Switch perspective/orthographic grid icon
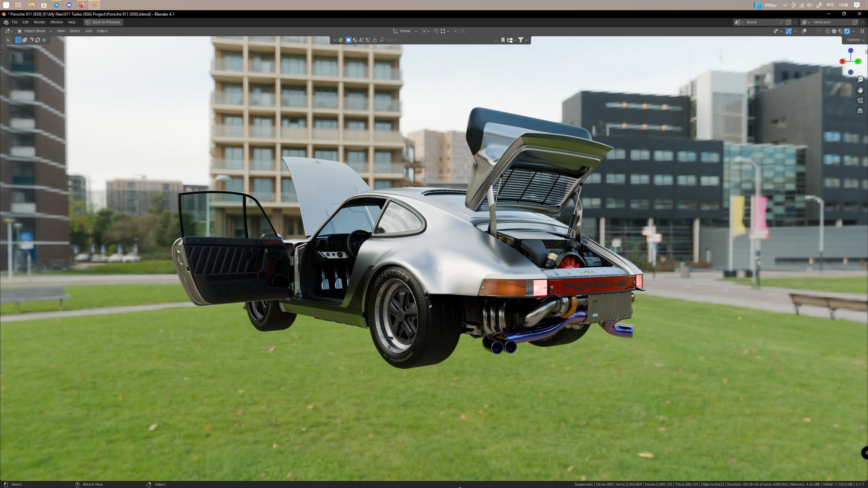The width and height of the screenshot is (868, 488). 860,111
